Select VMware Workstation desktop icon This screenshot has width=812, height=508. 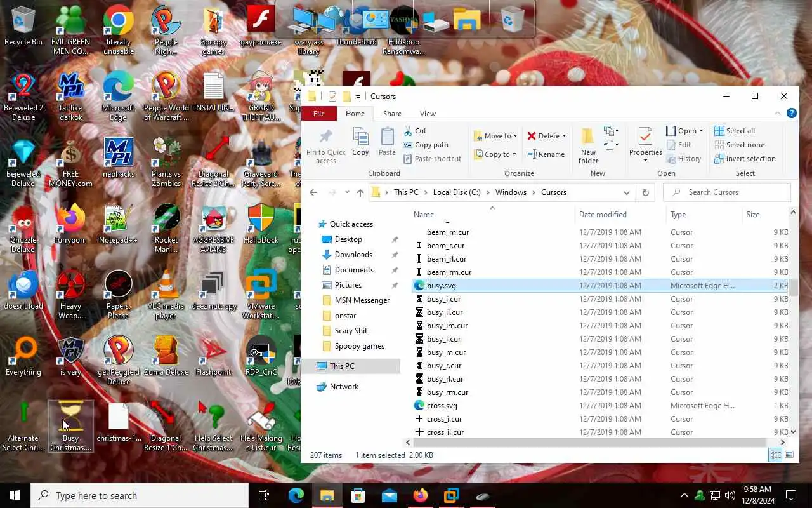pyautogui.click(x=261, y=294)
